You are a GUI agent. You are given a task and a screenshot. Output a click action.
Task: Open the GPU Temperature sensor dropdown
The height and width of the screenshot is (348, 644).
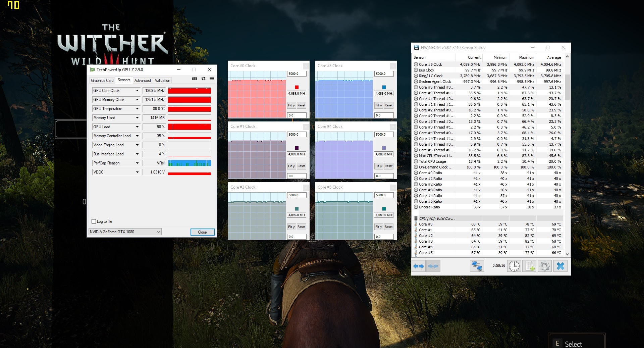[137, 109]
